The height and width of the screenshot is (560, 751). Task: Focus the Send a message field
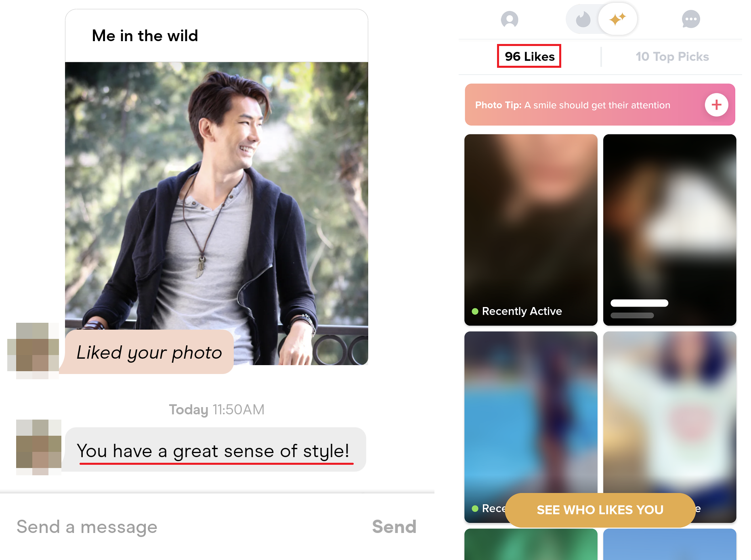click(182, 527)
